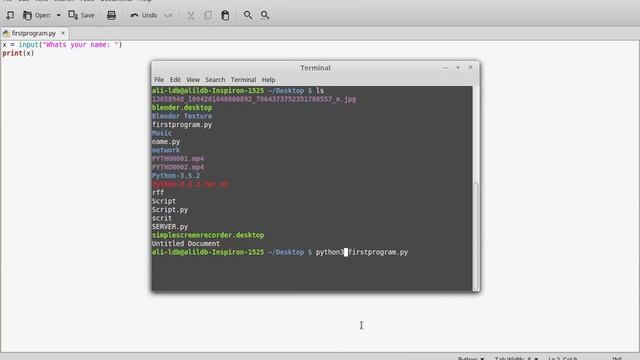Click the Python-3.5.2 directory entry
The width and height of the screenshot is (640, 360).
click(x=176, y=176)
